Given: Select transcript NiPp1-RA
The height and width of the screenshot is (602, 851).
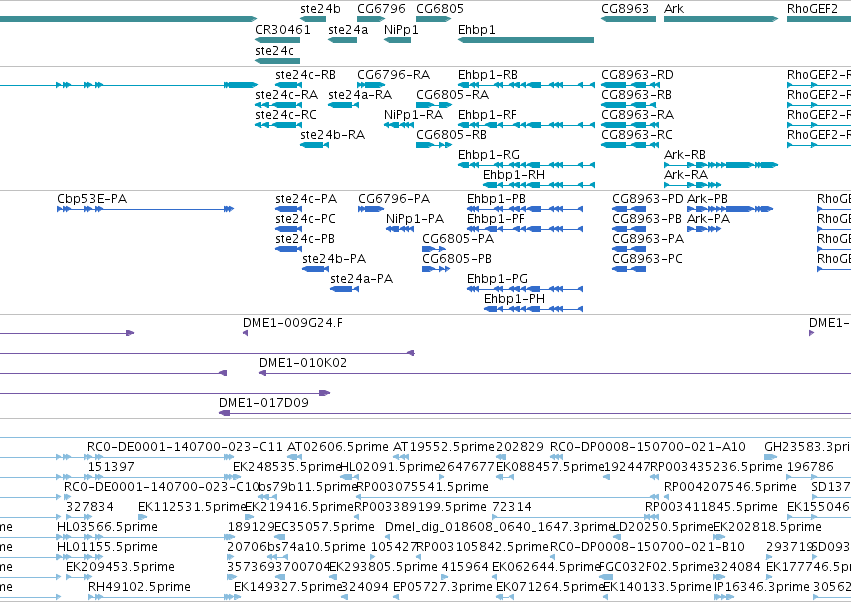Looking at the screenshot, I should pos(414,115).
